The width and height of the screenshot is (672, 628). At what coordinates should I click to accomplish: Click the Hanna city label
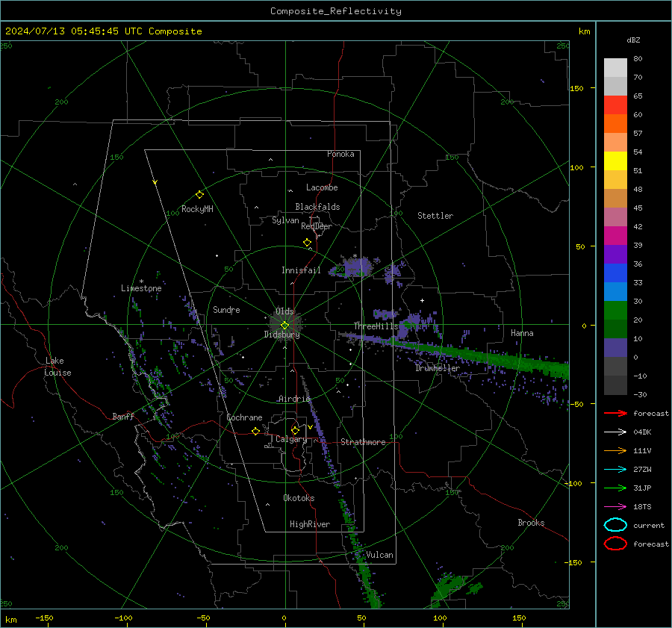click(522, 333)
